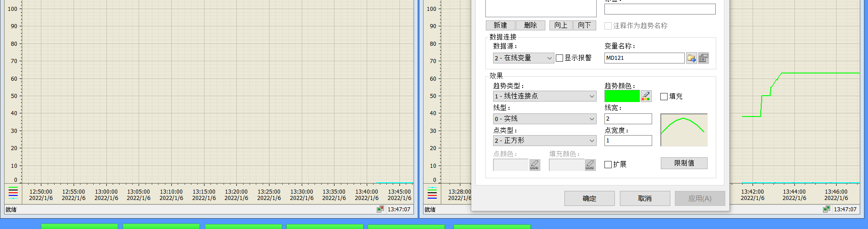Click the right chart legend lines icon

click(x=432, y=193)
